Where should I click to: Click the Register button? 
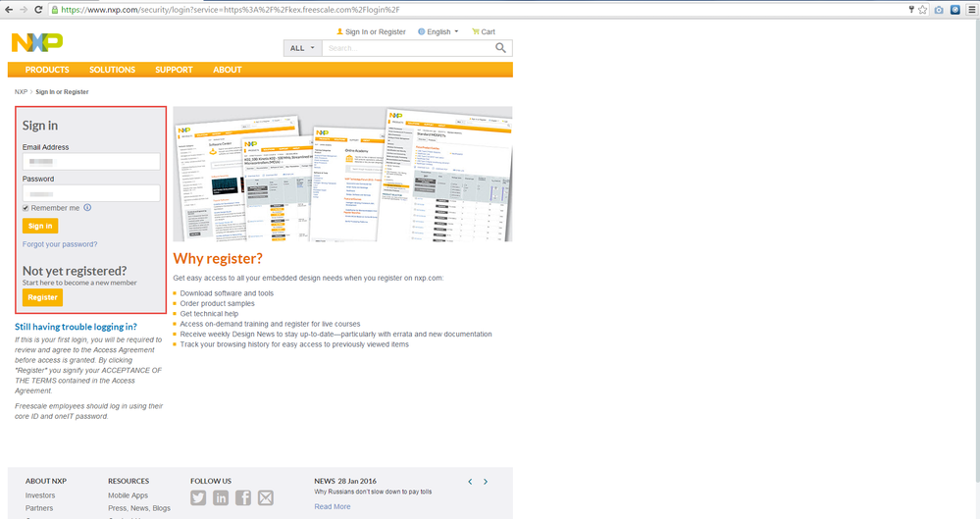point(42,297)
